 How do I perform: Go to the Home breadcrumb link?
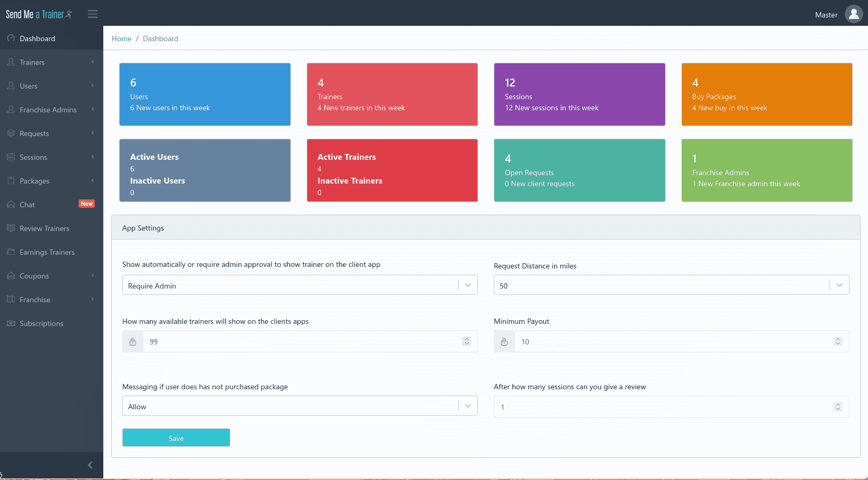click(x=121, y=39)
